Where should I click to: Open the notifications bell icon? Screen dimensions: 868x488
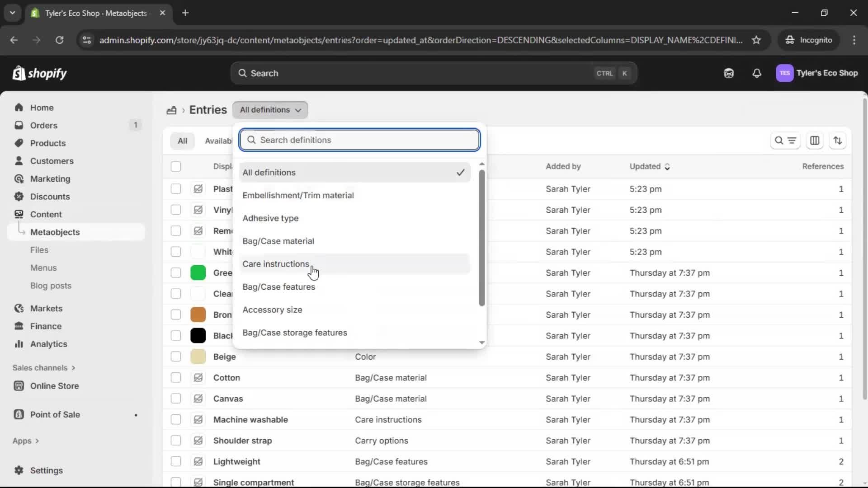(x=757, y=73)
